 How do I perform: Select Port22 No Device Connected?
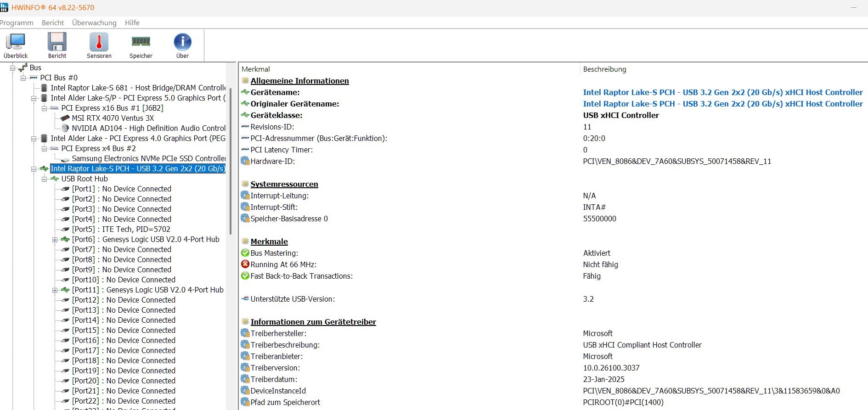pyautogui.click(x=124, y=401)
